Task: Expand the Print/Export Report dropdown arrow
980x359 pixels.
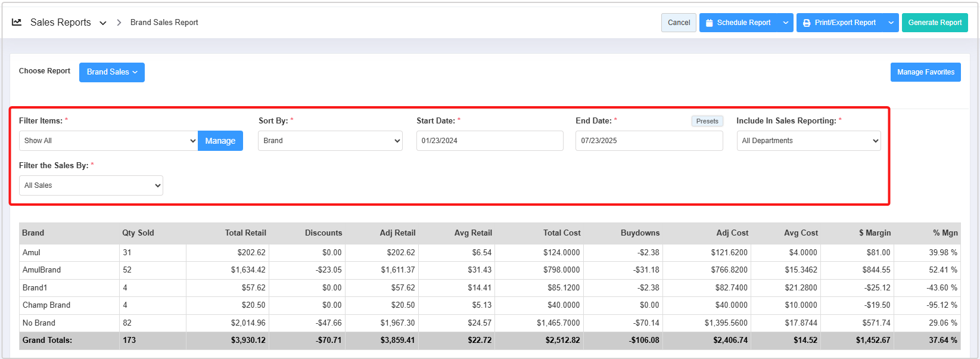Action: point(891,23)
